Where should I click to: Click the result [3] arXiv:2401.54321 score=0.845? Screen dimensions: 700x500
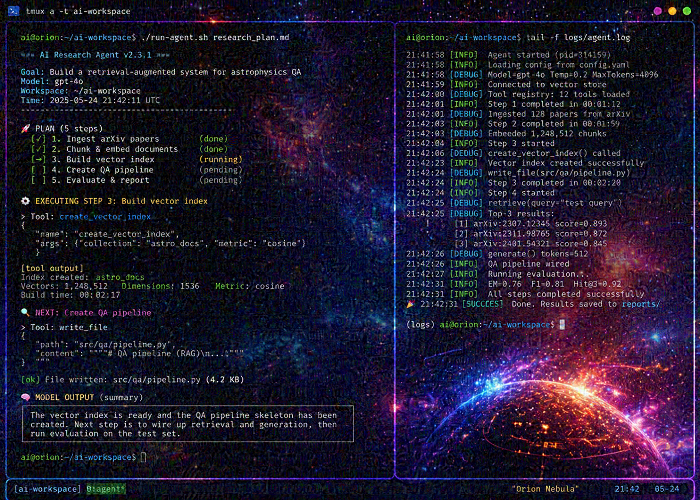531,244
